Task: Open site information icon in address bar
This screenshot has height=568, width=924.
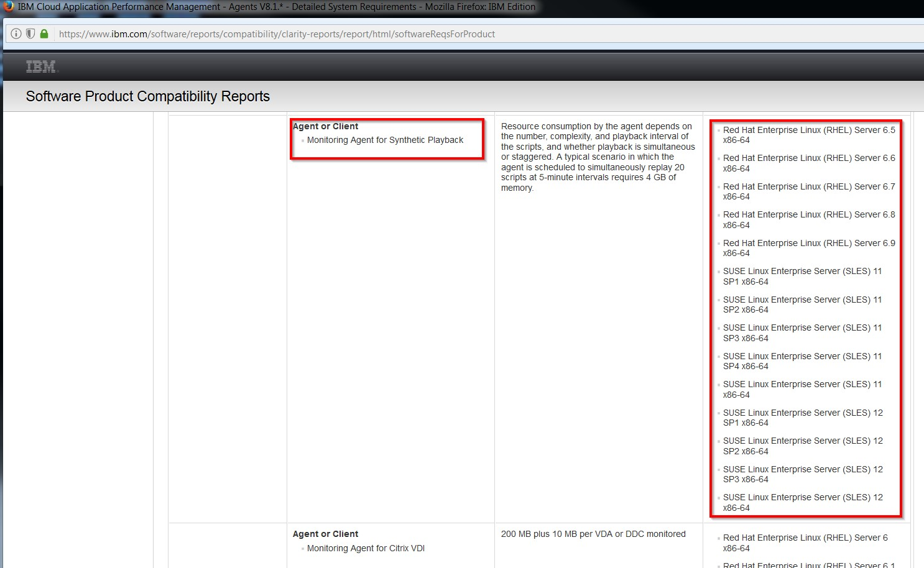Action: coord(17,34)
